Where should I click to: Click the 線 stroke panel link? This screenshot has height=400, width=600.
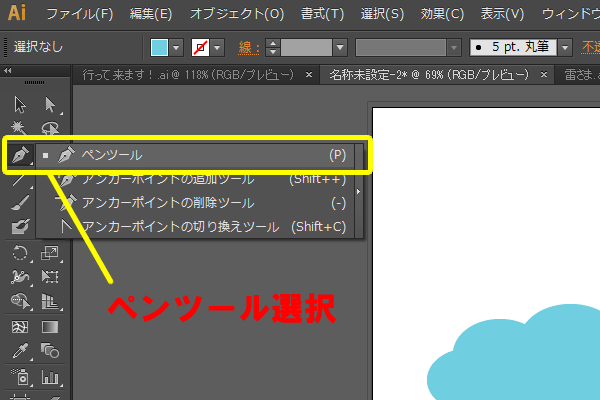tap(248, 48)
